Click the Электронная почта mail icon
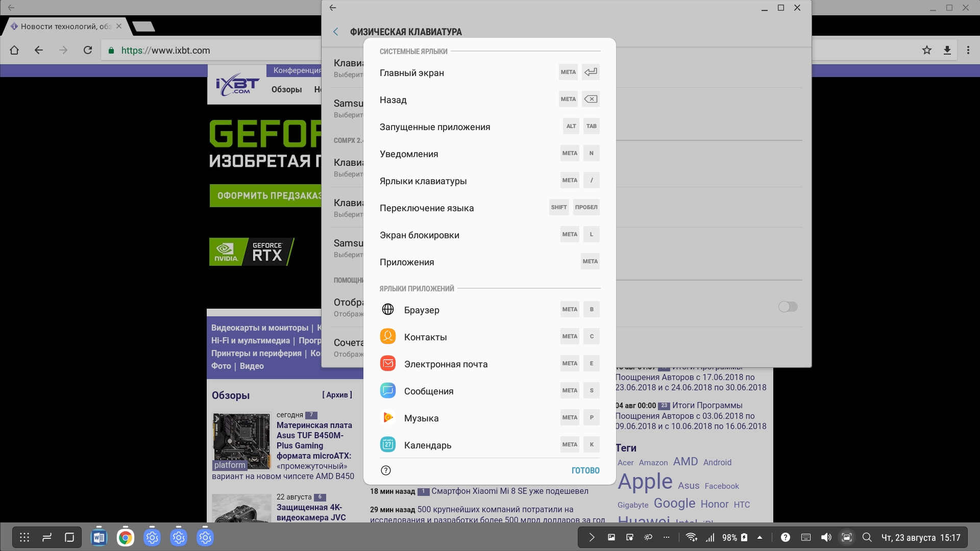This screenshot has height=551, width=980. click(x=388, y=364)
